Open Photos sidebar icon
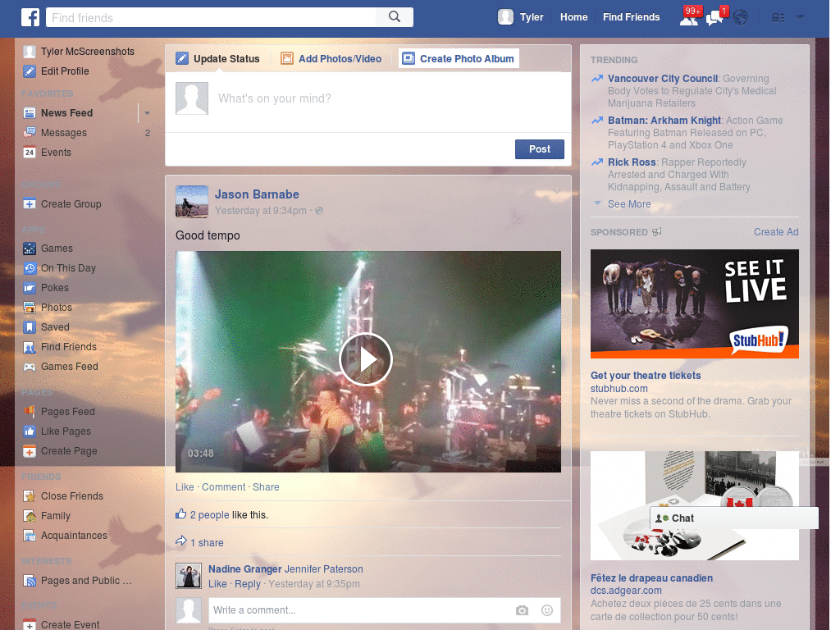Viewport: 840px width, 630px height. click(30, 308)
